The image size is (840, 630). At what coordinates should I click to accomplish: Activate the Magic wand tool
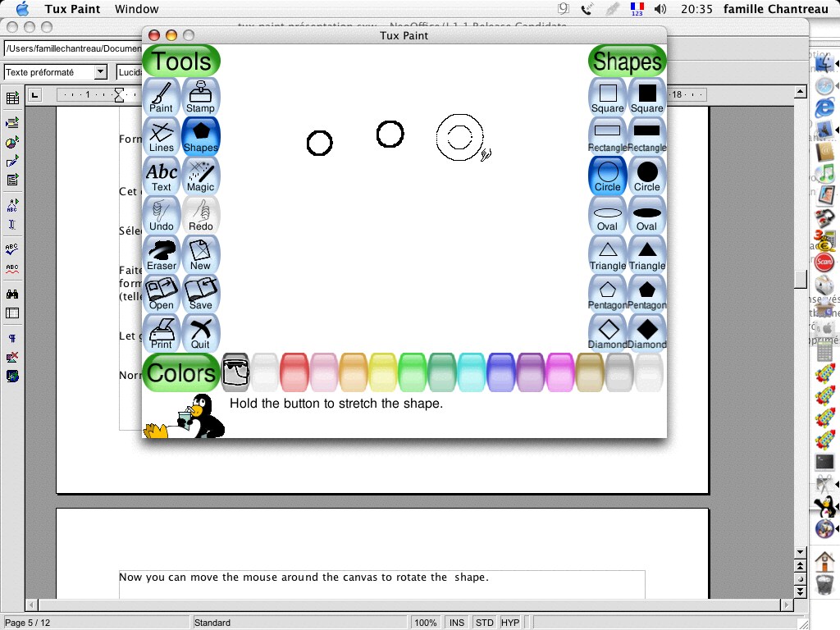click(x=201, y=176)
